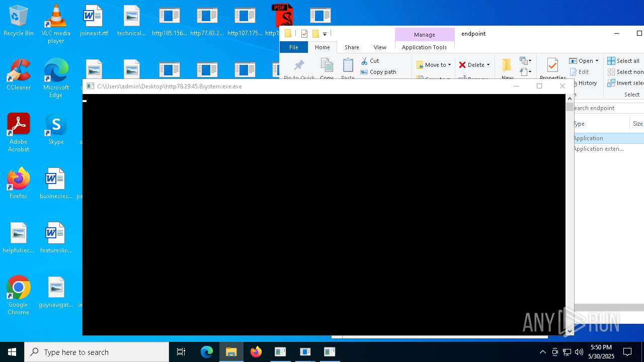Open the Recycle Bin desktop icon
644x362 pixels.
[x=19, y=21]
